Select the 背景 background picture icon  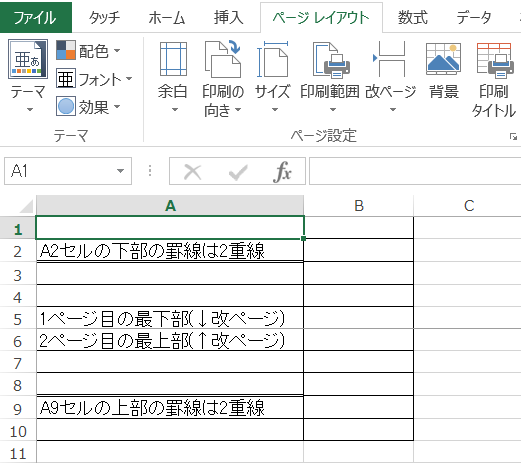[443, 59]
